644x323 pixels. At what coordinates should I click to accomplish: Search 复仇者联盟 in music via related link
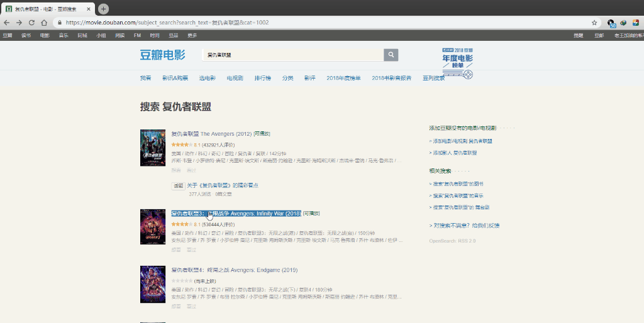(x=457, y=196)
